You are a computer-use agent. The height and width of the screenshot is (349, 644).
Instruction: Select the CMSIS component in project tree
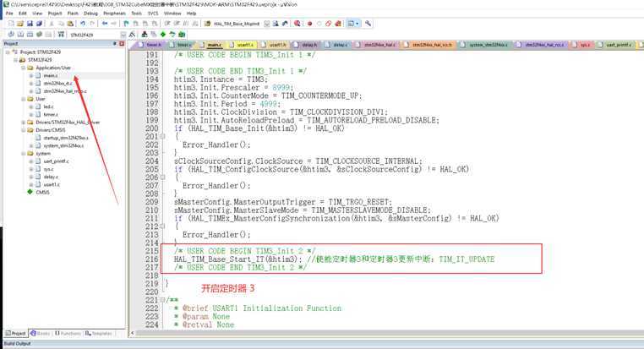pyautogui.click(x=42, y=192)
